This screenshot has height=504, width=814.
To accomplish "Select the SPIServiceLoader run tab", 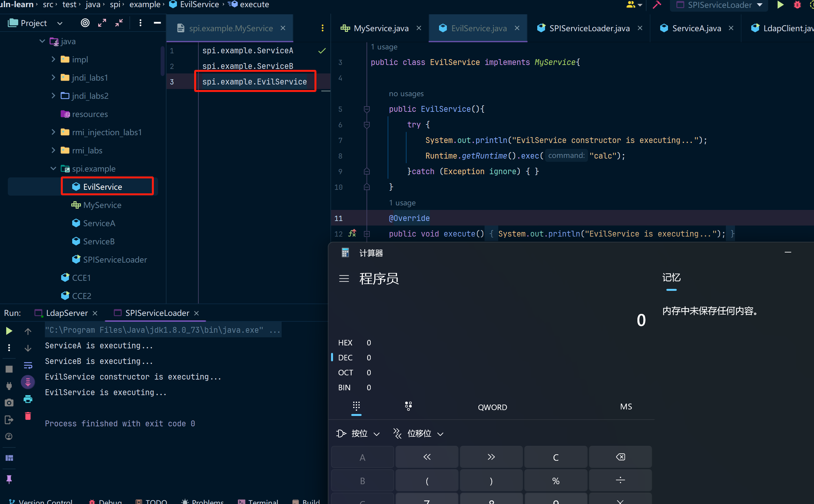I will tap(157, 313).
